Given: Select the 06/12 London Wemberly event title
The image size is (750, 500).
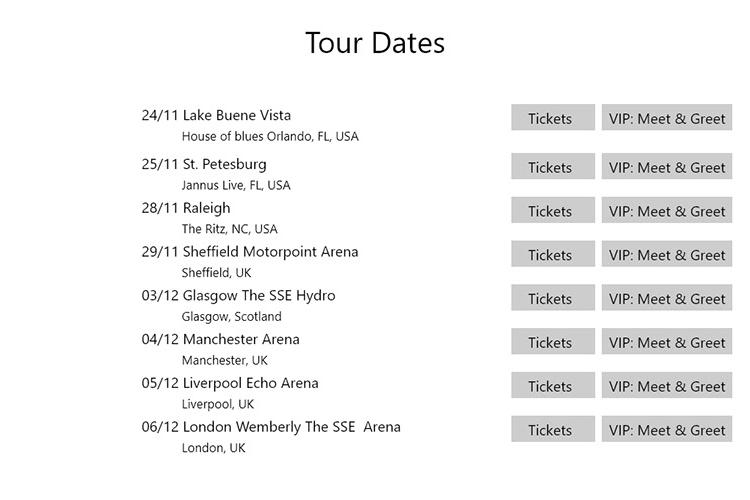Looking at the screenshot, I should click(x=271, y=427).
